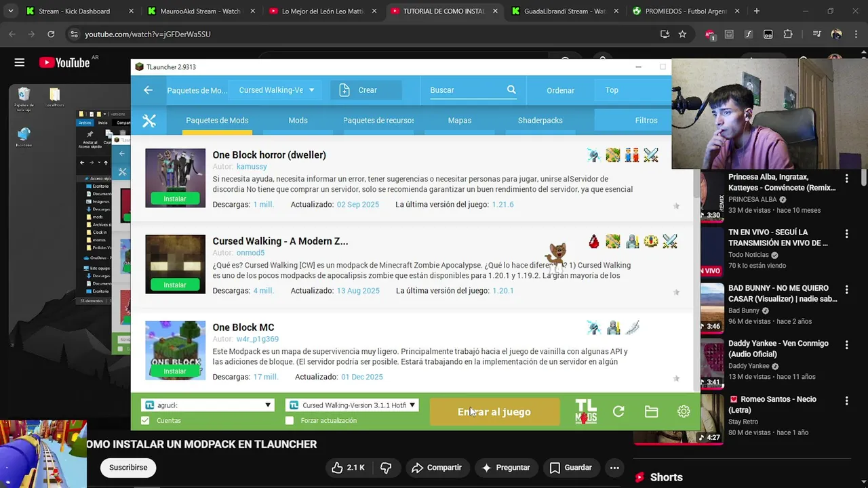Image resolution: width=868 pixels, height=488 pixels.
Task: Dislike the video
Action: [386, 468]
